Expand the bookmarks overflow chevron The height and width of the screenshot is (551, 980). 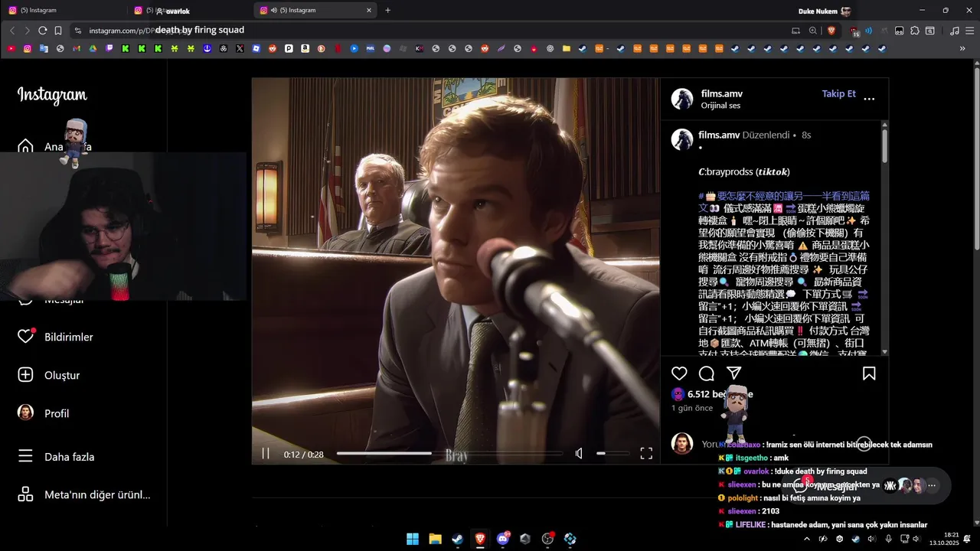962,48
